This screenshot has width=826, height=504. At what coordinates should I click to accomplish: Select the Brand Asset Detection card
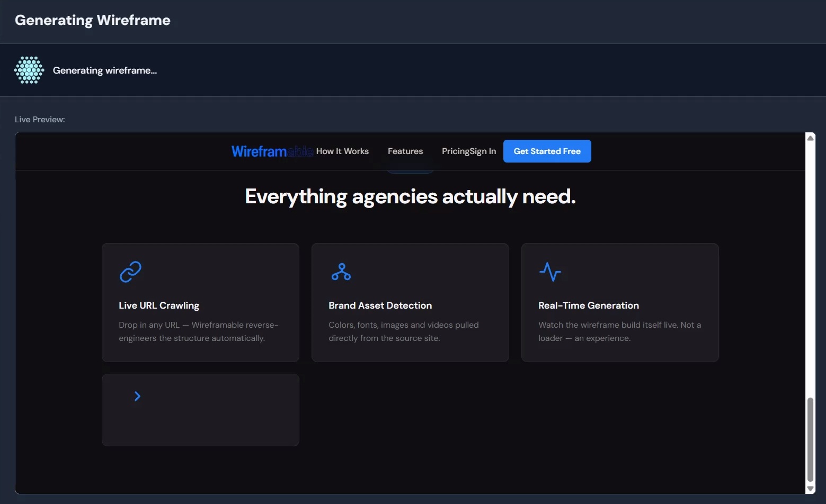(410, 302)
